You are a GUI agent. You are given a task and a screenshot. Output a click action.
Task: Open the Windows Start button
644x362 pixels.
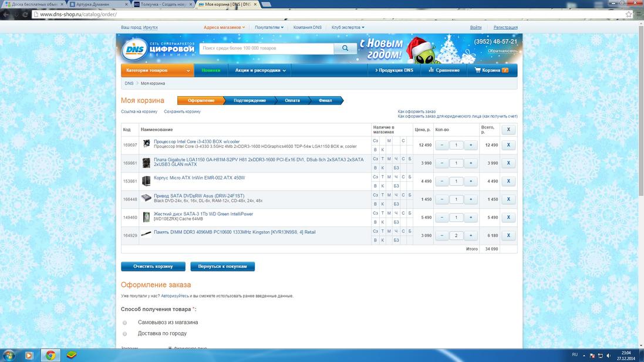[x=9, y=355]
